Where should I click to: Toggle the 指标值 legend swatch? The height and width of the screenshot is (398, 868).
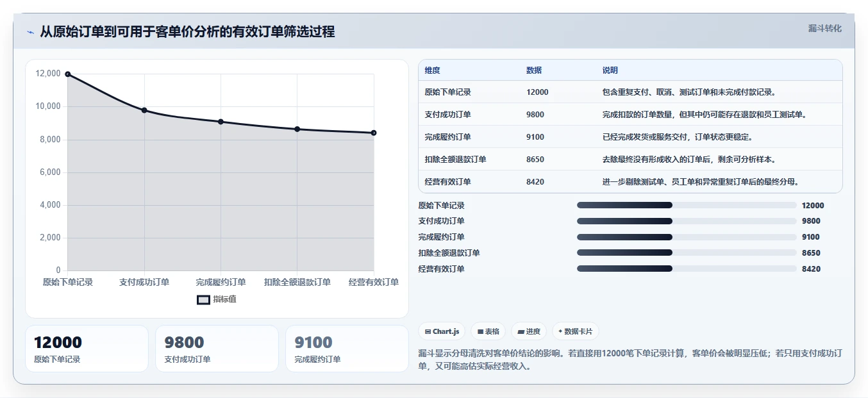tap(203, 300)
